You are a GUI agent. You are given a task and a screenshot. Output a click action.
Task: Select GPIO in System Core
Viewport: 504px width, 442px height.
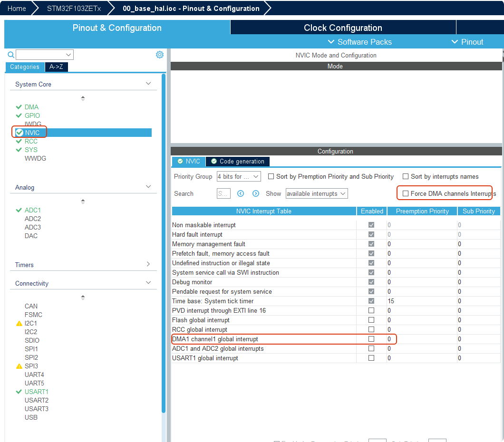[x=32, y=115]
